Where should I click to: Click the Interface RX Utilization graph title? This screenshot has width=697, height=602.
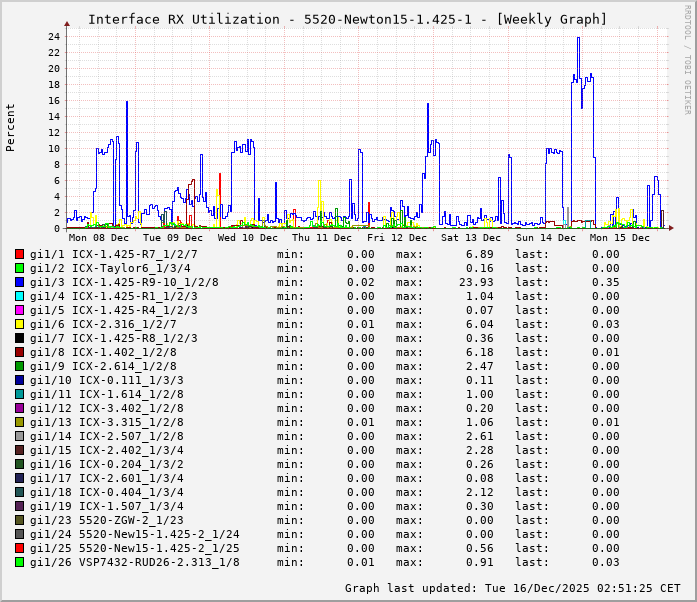click(347, 19)
